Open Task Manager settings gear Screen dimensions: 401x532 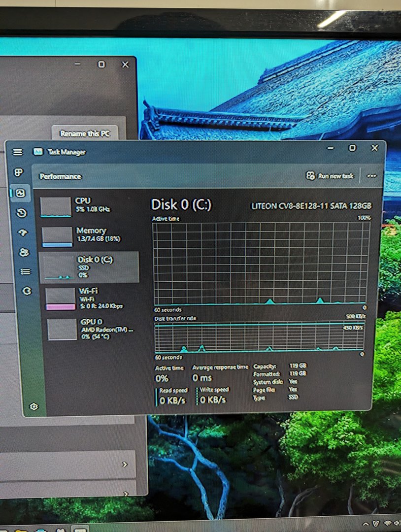pos(34,406)
